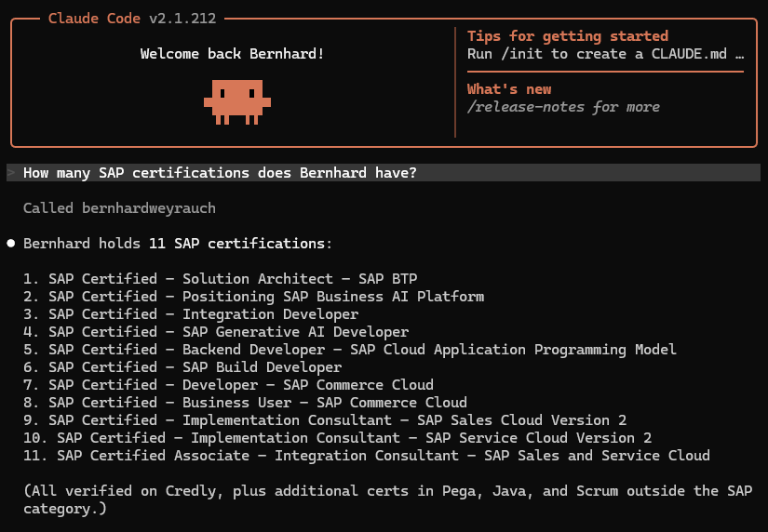Click 'Implementation Consultant – SAP Sales Cloud Version 2' item
This screenshot has height=532, width=768.
325,419
